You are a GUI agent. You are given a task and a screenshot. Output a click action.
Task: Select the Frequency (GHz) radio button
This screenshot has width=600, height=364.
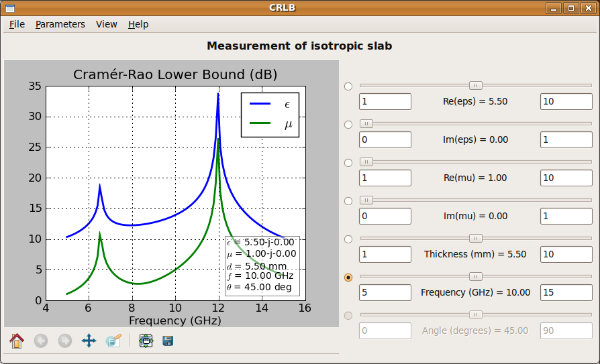coord(348,278)
